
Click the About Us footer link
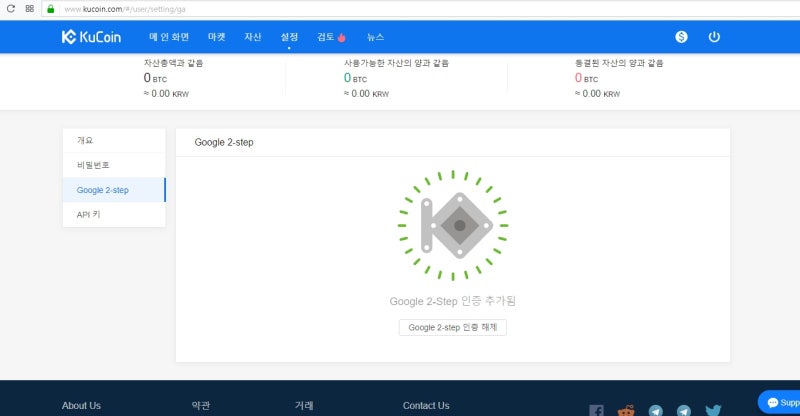pyautogui.click(x=81, y=406)
